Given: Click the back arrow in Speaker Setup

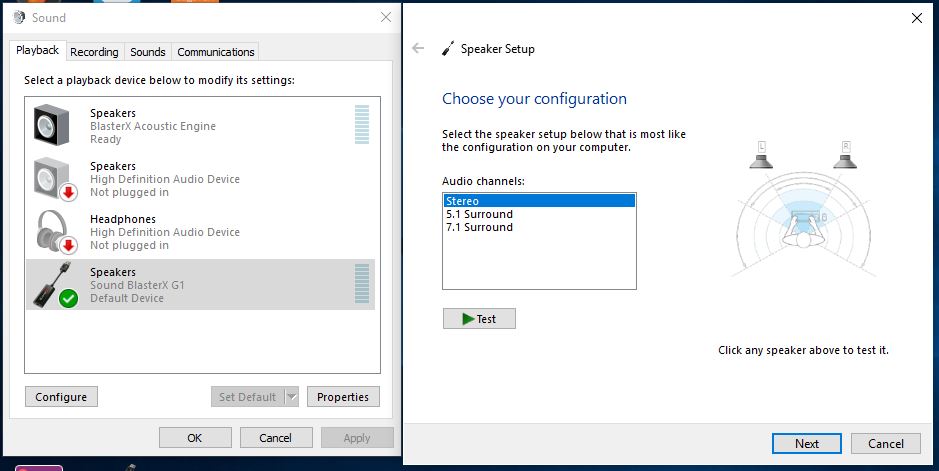Looking at the screenshot, I should pyautogui.click(x=418, y=48).
